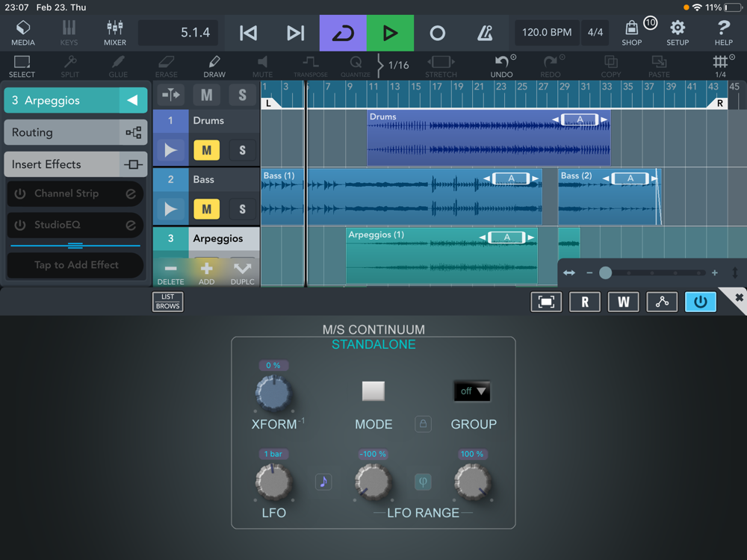Image resolution: width=747 pixels, height=560 pixels.
Task: Toggle LFO tempo sync note icon
Action: tap(323, 482)
